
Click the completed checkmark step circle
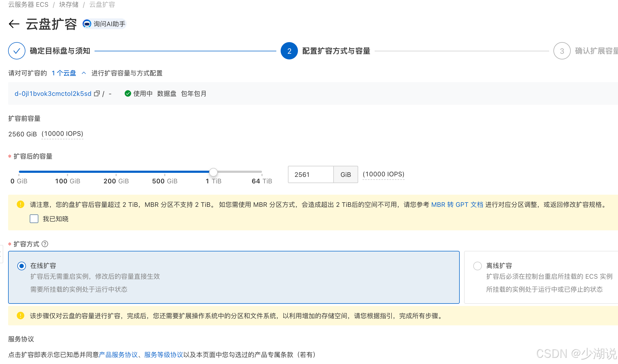[x=17, y=51]
